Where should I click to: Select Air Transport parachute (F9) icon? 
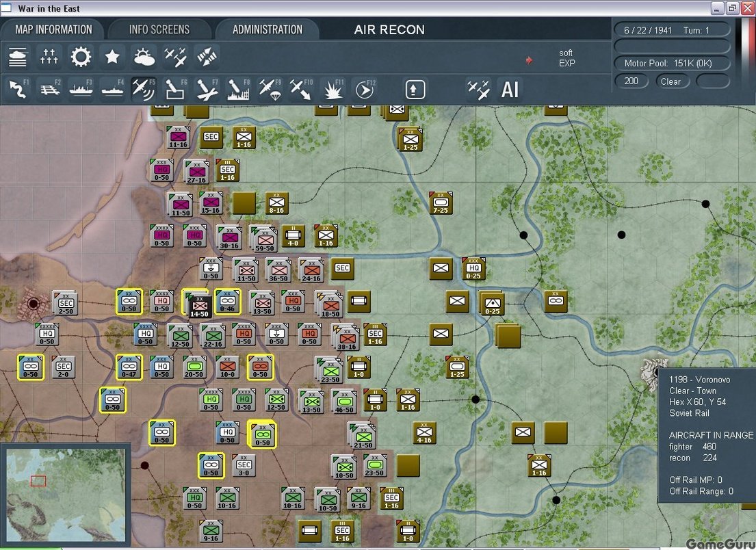(270, 90)
